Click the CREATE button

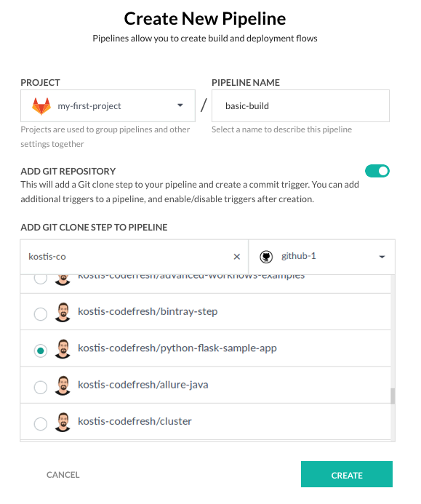coord(346,474)
